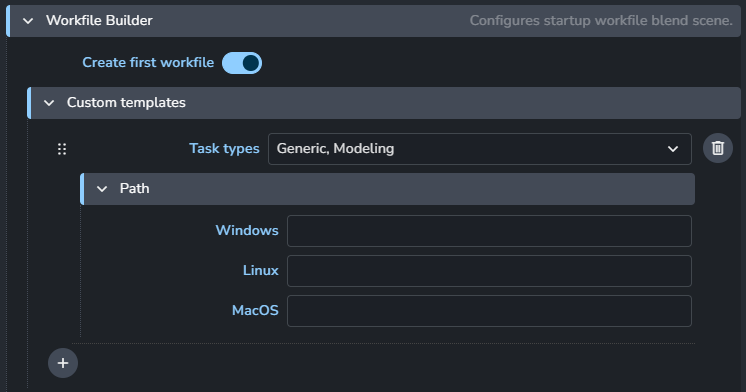Collapse the Custom templates section

(x=49, y=103)
